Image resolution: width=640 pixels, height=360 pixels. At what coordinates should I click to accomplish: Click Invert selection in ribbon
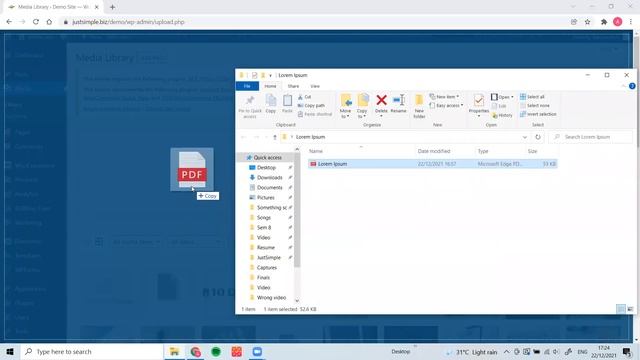pyautogui.click(x=538, y=114)
